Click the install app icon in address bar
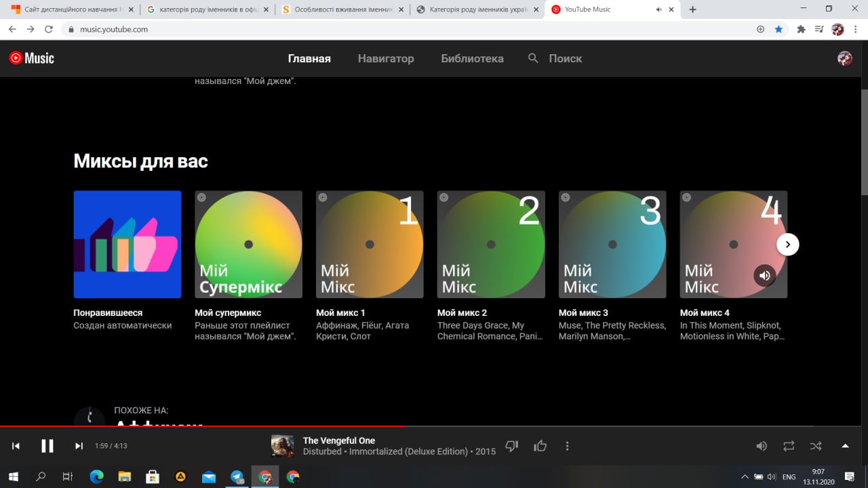Screen dimensions: 868x488 tap(760, 29)
